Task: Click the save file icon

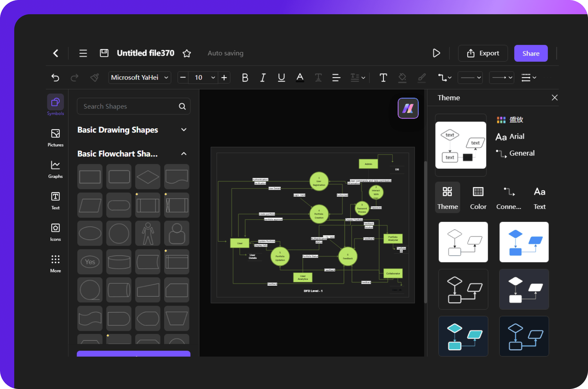Action: [x=104, y=53]
